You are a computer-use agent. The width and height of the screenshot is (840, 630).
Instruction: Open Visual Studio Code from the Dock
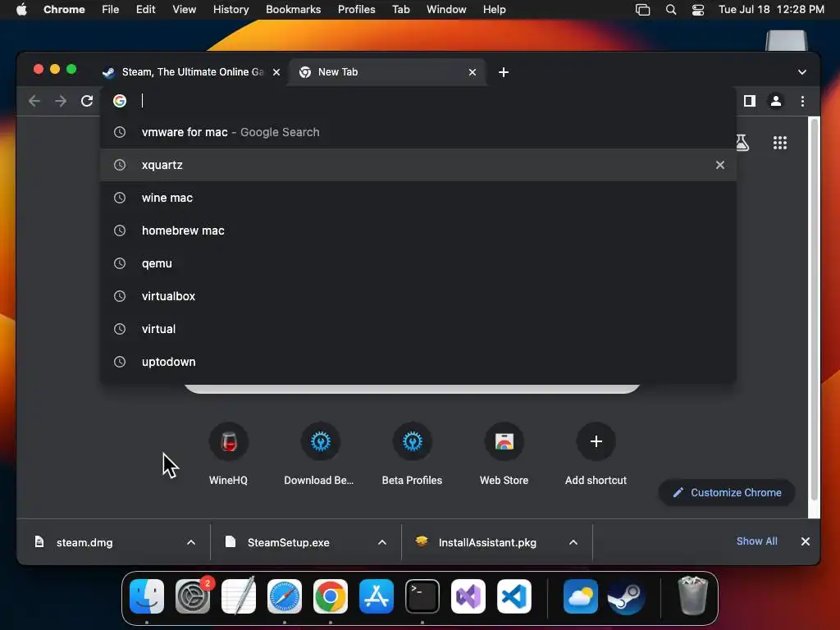point(514,596)
